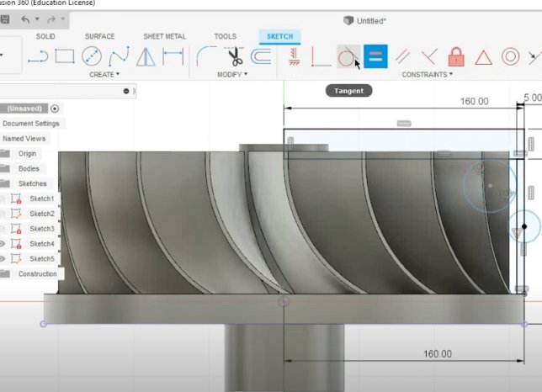Toggle visibility of Sketch4
Screen dimensions: 542x392
(3, 244)
